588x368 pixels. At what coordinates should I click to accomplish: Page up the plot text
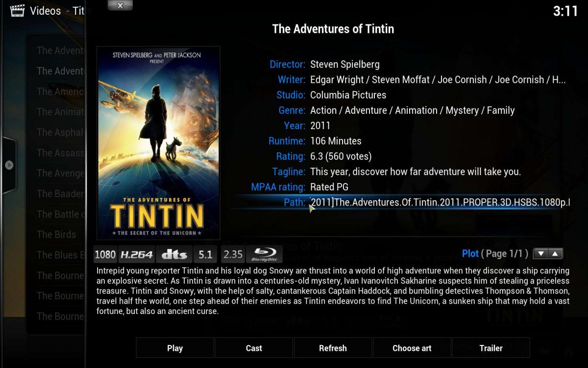pyautogui.click(x=555, y=254)
